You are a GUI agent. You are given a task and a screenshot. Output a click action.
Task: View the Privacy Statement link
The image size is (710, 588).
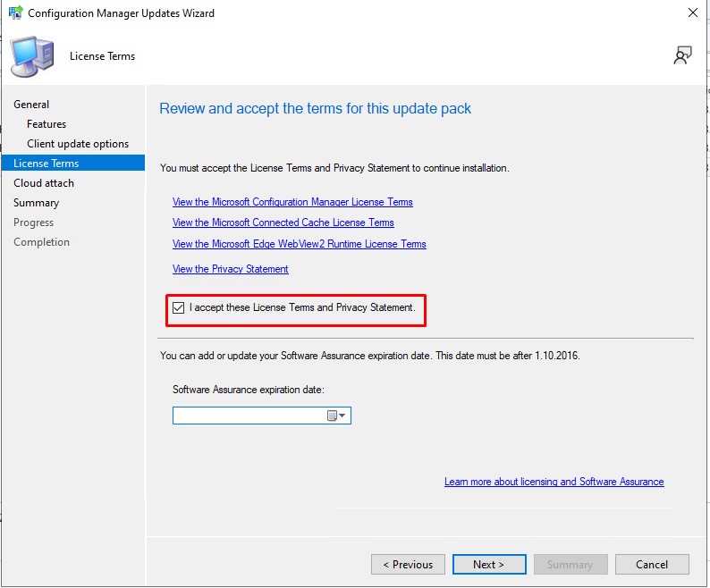coord(230,269)
